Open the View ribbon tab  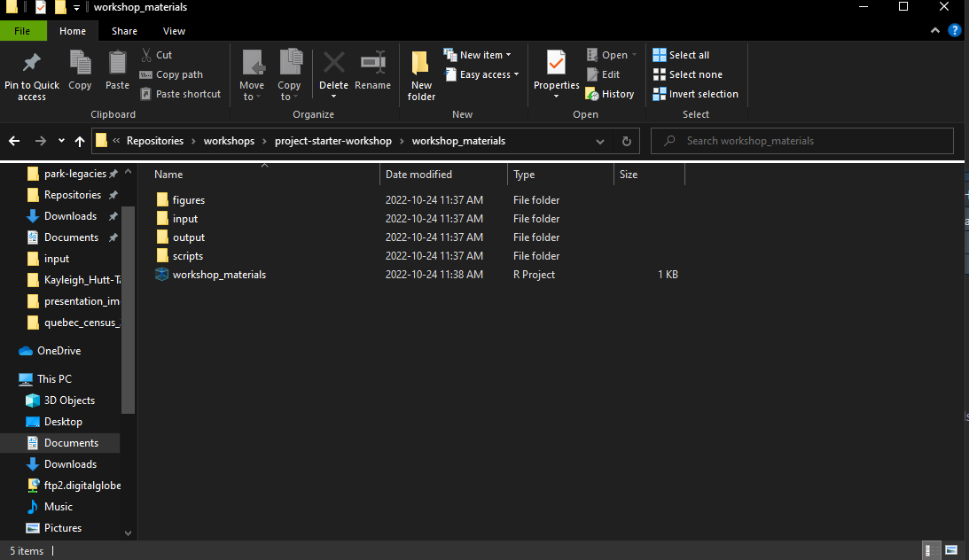[174, 31]
